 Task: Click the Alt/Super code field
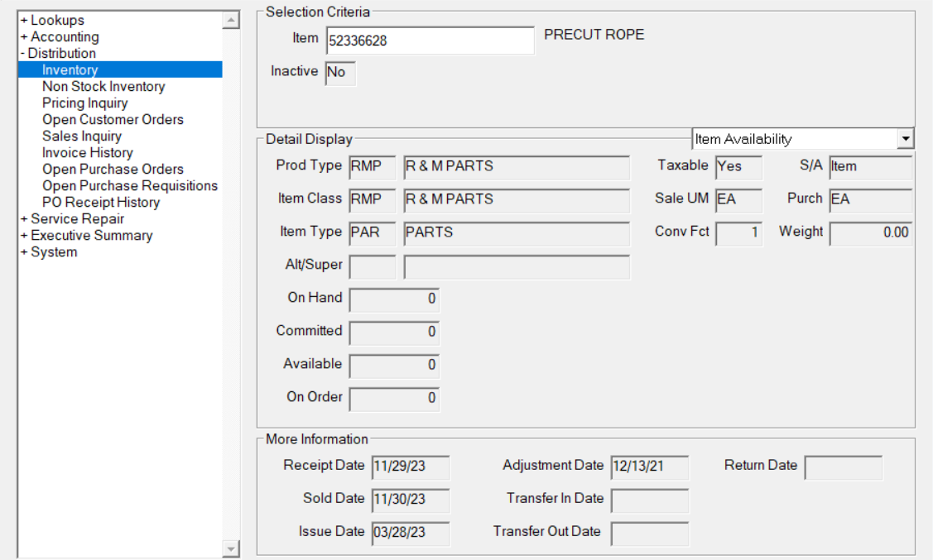tap(373, 267)
